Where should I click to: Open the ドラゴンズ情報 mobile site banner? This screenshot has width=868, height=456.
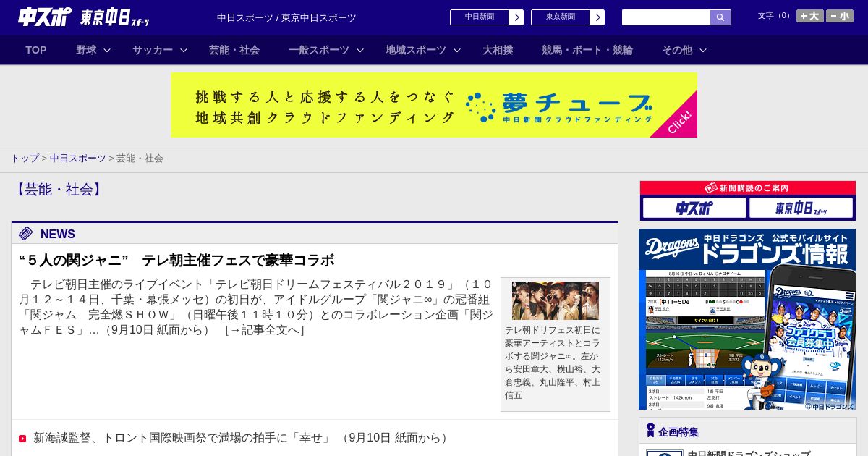[747, 319]
